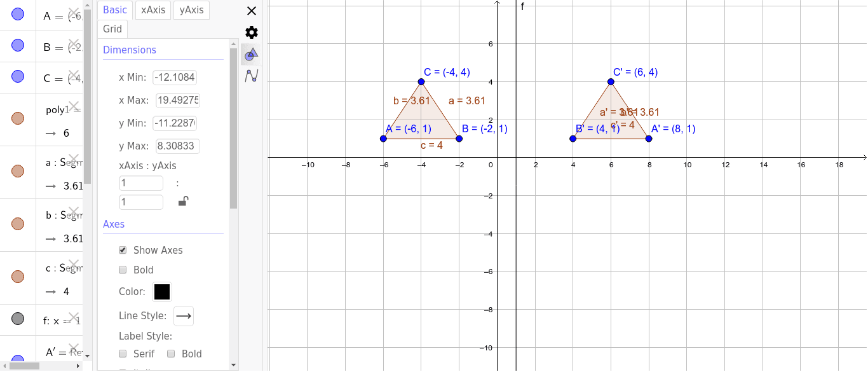The width and height of the screenshot is (868, 372).
Task: Select the curve settings icon below Graphics
Action: (251, 75)
